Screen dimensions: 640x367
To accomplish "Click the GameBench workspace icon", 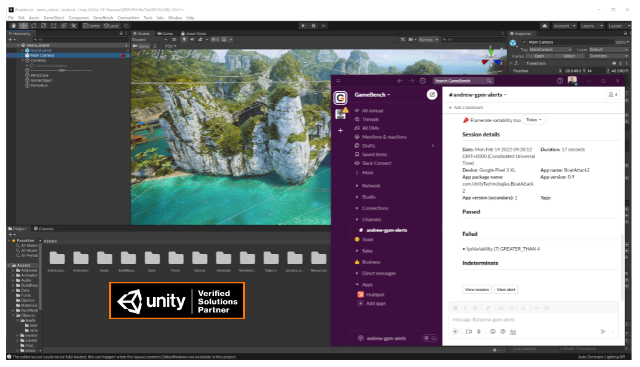I will coord(340,98).
